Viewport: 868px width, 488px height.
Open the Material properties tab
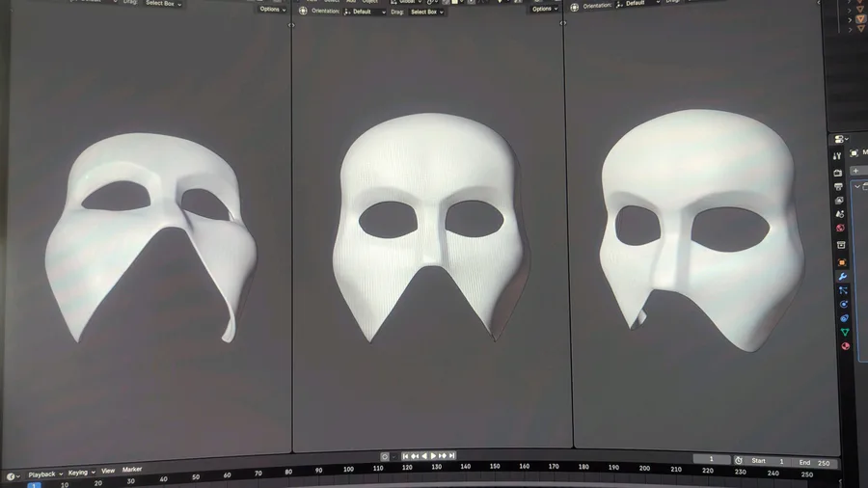[845, 346]
